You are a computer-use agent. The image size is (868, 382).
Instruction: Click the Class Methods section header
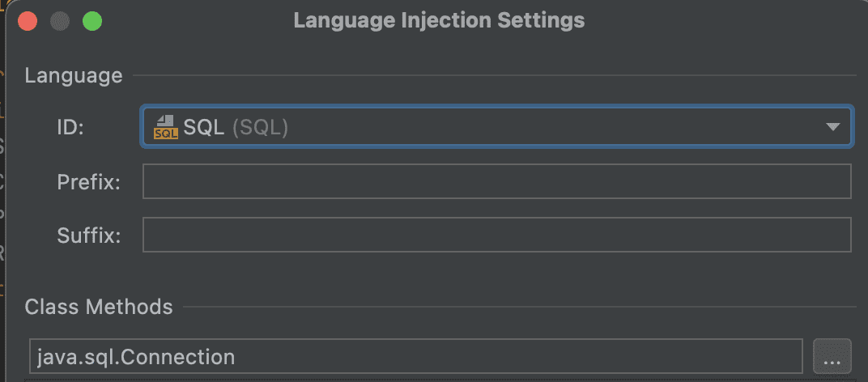tap(99, 308)
